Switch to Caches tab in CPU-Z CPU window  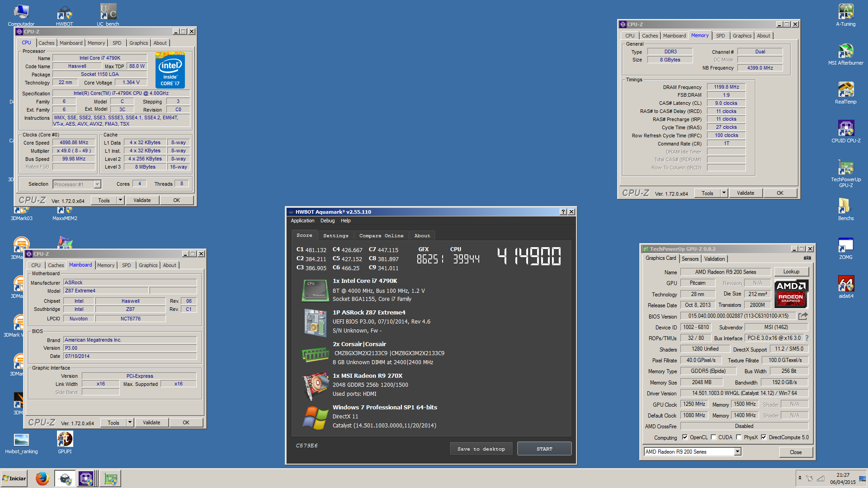point(46,43)
